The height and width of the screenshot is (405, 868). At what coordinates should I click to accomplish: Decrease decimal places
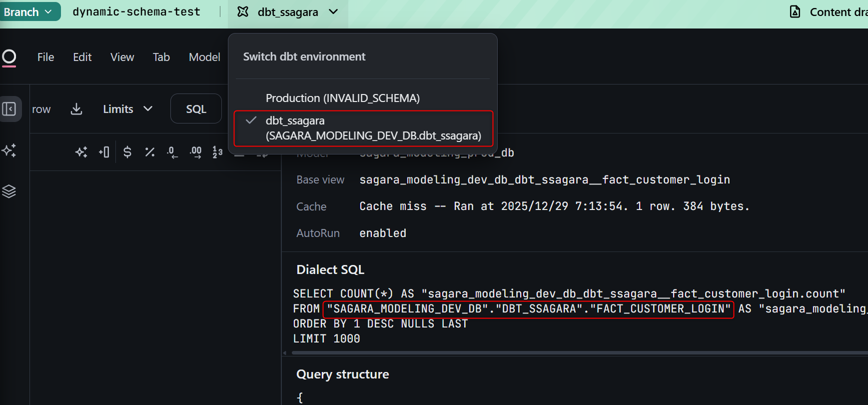pyautogui.click(x=172, y=152)
